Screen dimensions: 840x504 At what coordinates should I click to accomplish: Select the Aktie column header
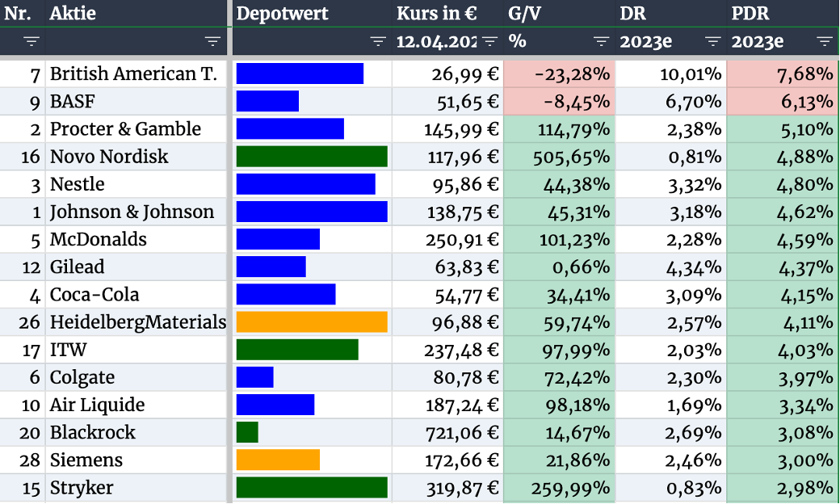136,14
